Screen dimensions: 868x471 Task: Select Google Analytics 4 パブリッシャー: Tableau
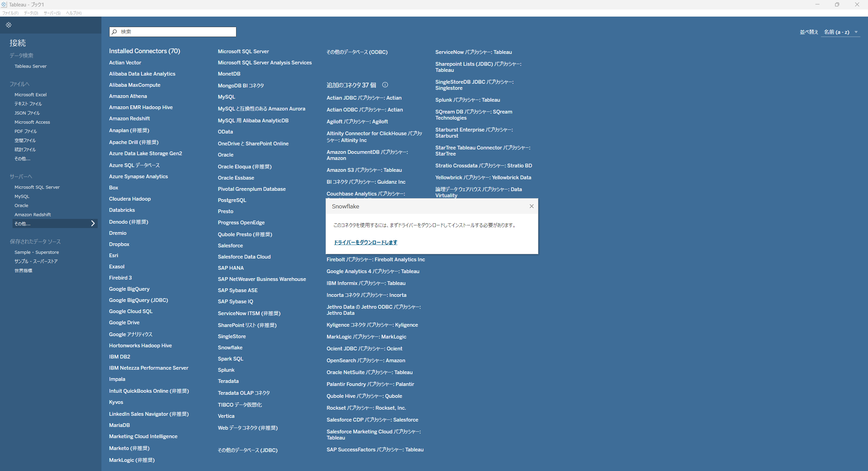point(373,271)
